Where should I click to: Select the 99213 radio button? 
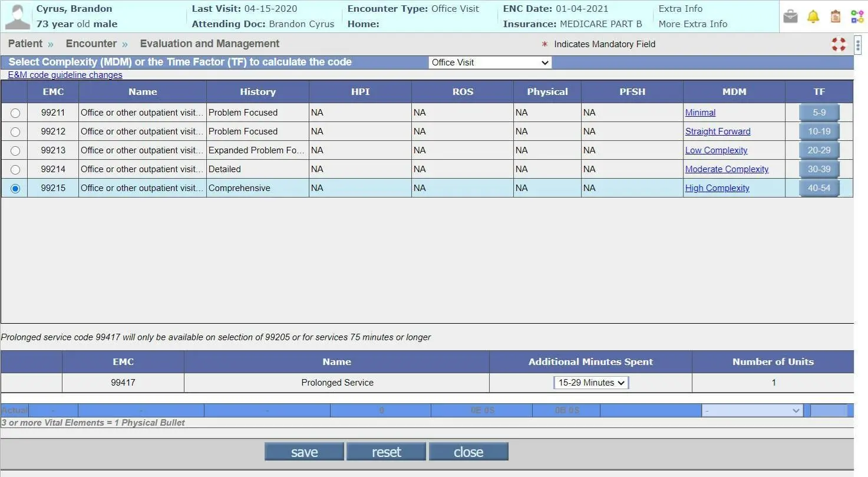(x=14, y=150)
